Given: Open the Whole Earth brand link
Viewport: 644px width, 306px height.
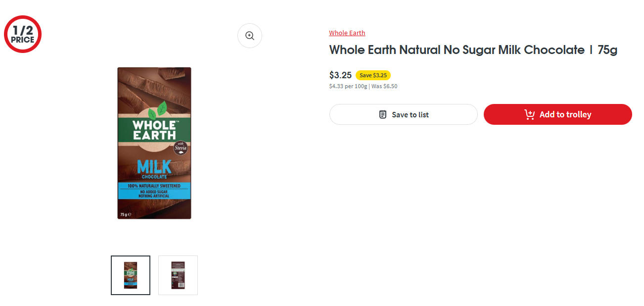Looking at the screenshot, I should click(347, 33).
